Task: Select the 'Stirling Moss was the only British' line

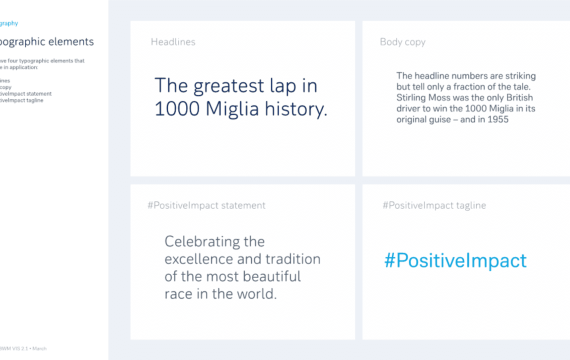Action: point(465,98)
